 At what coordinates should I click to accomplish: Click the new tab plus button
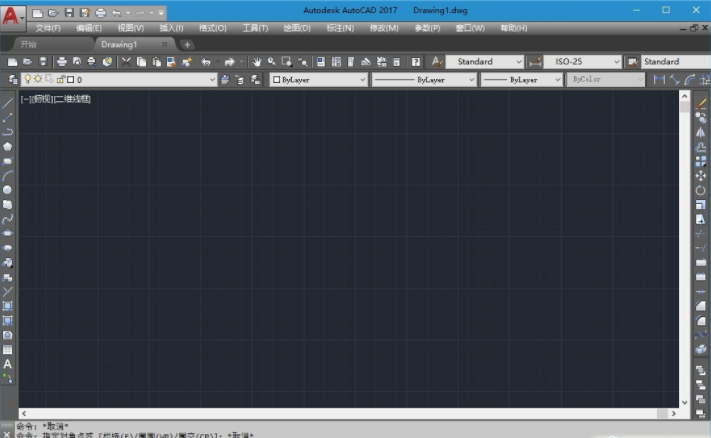tap(187, 45)
